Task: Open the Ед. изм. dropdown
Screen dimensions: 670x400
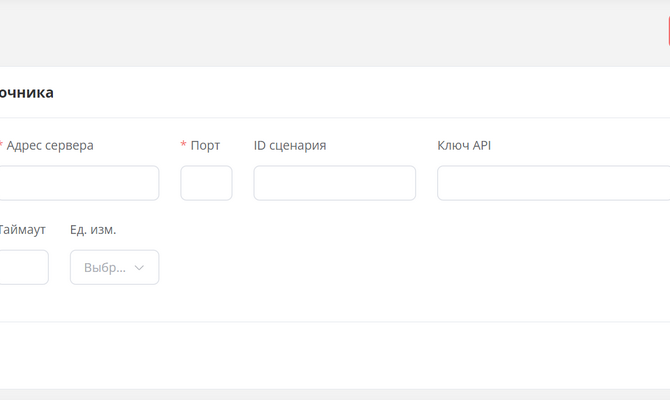Action: point(114,268)
